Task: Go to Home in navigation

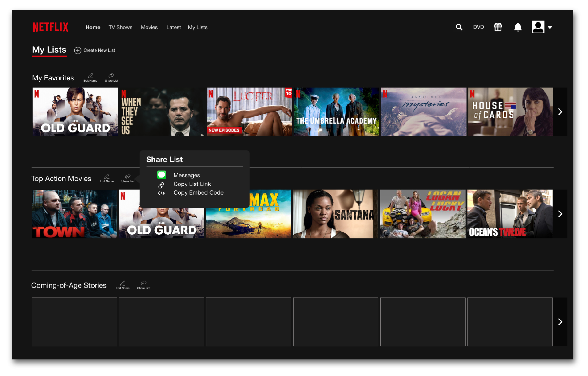Action: 93,27
